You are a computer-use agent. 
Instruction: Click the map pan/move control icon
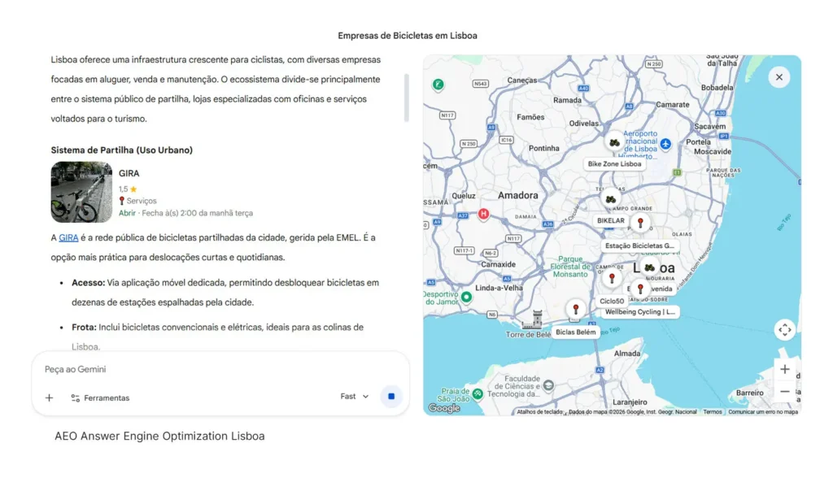(x=785, y=330)
